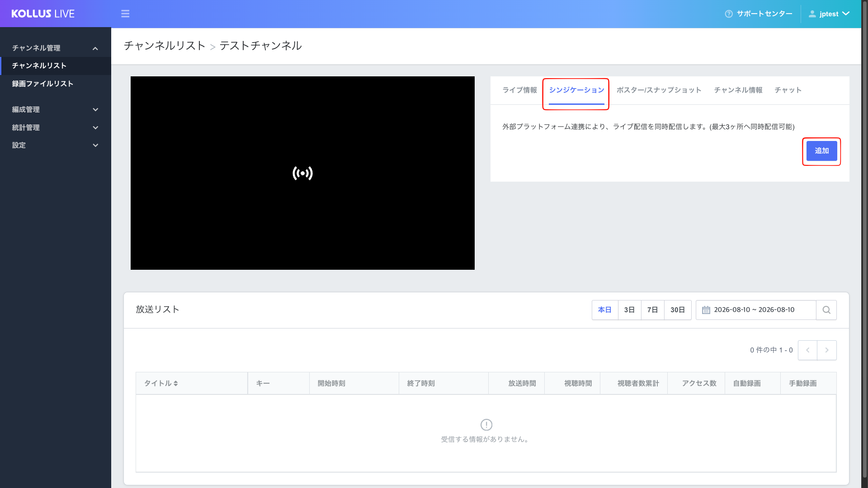Open 録画ファイルリスト in the sidebar
The image size is (868, 488).
(56, 84)
